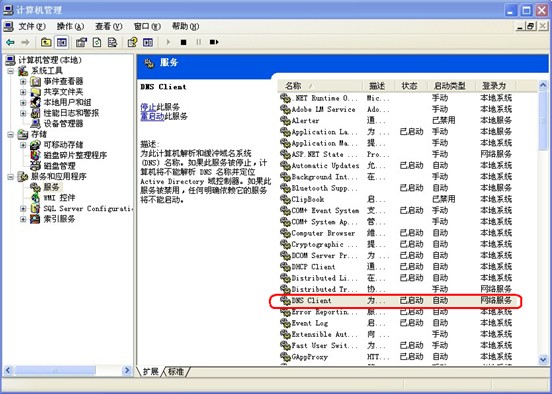The height and width of the screenshot is (394, 552).
Task: Click the Start service play icon
Action: coord(168,42)
